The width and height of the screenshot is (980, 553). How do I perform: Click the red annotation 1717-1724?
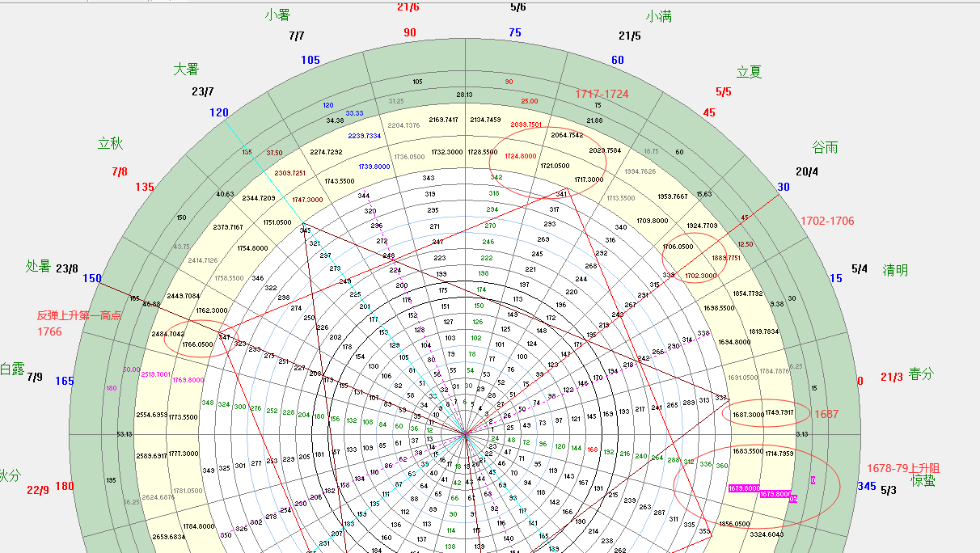coord(602,94)
